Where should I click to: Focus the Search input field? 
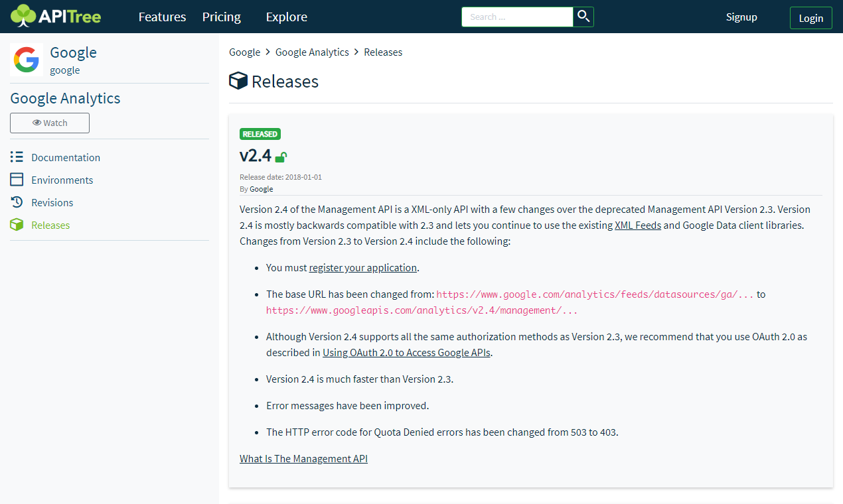pos(518,17)
